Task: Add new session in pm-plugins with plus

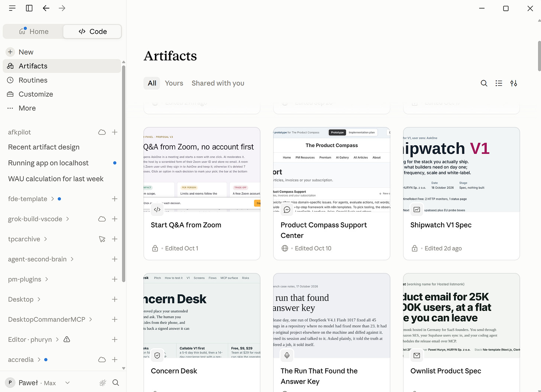Action: pyautogui.click(x=115, y=279)
